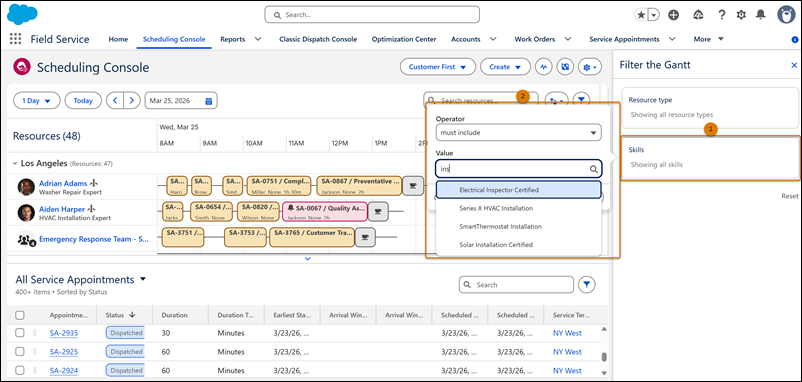
Task: Open the SA-0067 Quality appointment block
Action: click(325, 211)
